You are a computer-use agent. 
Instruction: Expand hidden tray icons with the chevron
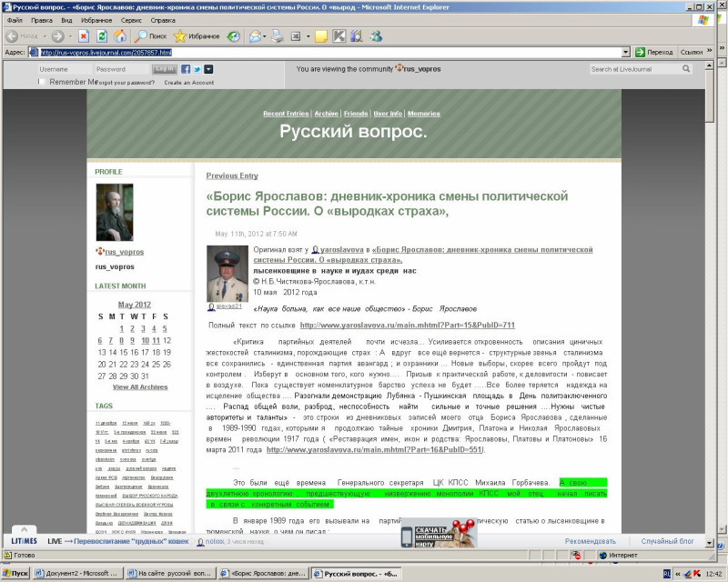[678, 574]
